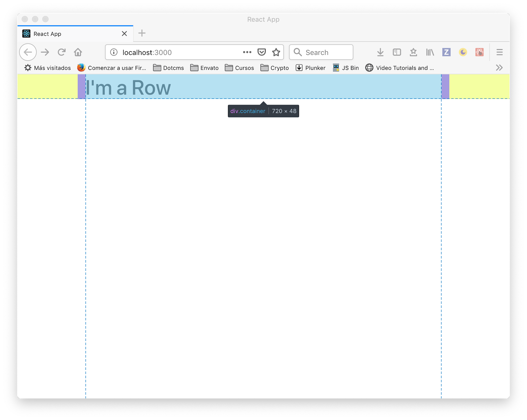Reload the current page
Image resolution: width=527 pixels, height=420 pixels.
click(62, 52)
